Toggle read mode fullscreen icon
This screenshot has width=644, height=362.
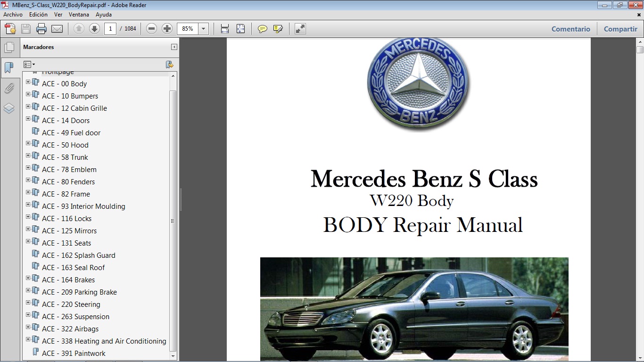point(300,29)
